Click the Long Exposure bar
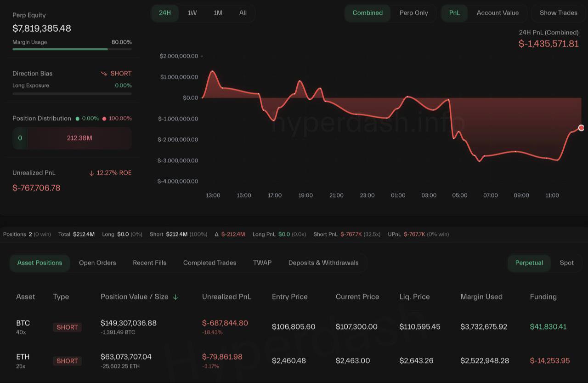588x383 pixels. (x=72, y=93)
